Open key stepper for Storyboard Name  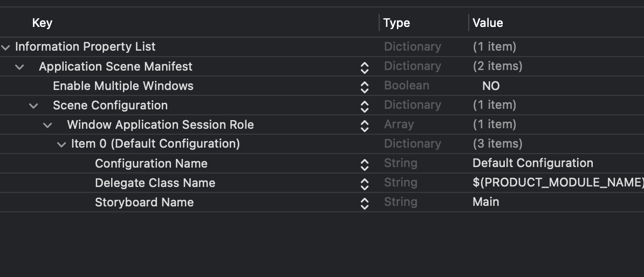coord(365,203)
